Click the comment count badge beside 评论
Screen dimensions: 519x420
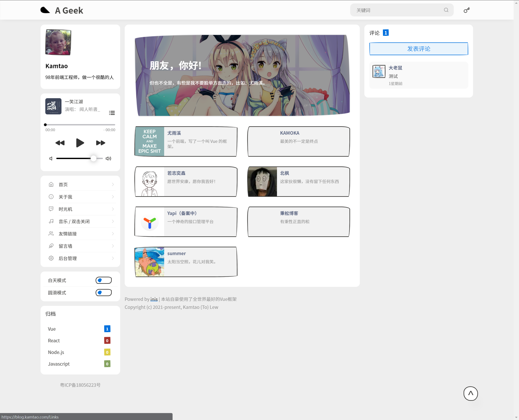coord(385,33)
